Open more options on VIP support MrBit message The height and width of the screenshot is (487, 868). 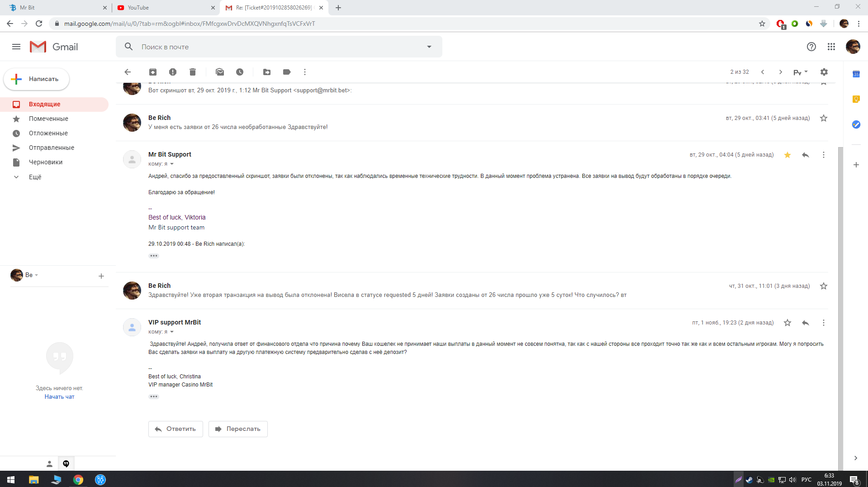point(824,323)
